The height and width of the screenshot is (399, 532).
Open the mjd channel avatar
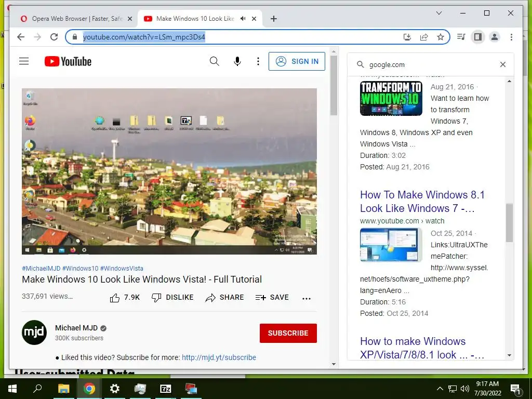click(34, 332)
